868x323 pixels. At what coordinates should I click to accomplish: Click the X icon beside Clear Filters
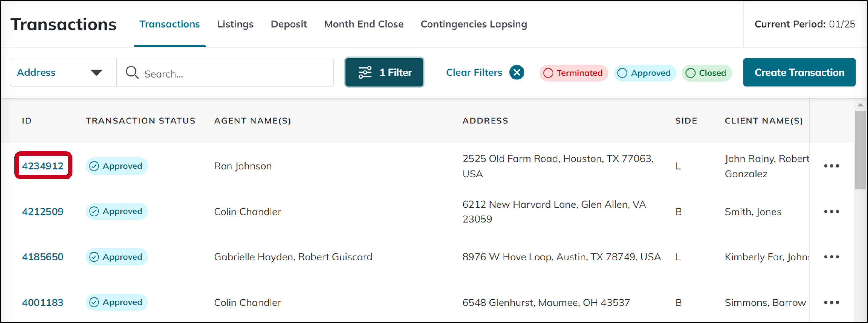coord(516,72)
